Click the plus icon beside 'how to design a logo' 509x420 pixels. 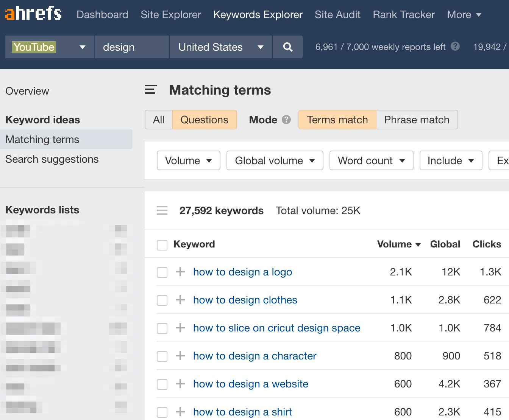click(x=180, y=272)
